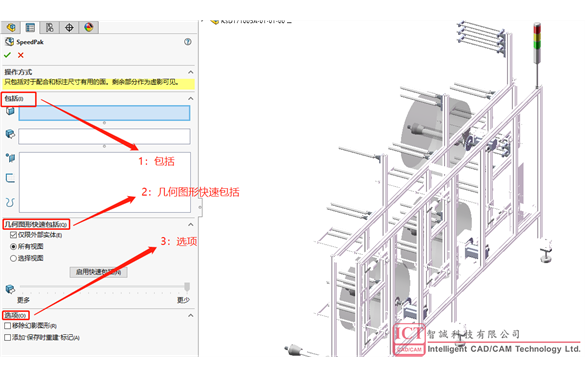Click the faces-to-include cube icon

(x=10, y=111)
